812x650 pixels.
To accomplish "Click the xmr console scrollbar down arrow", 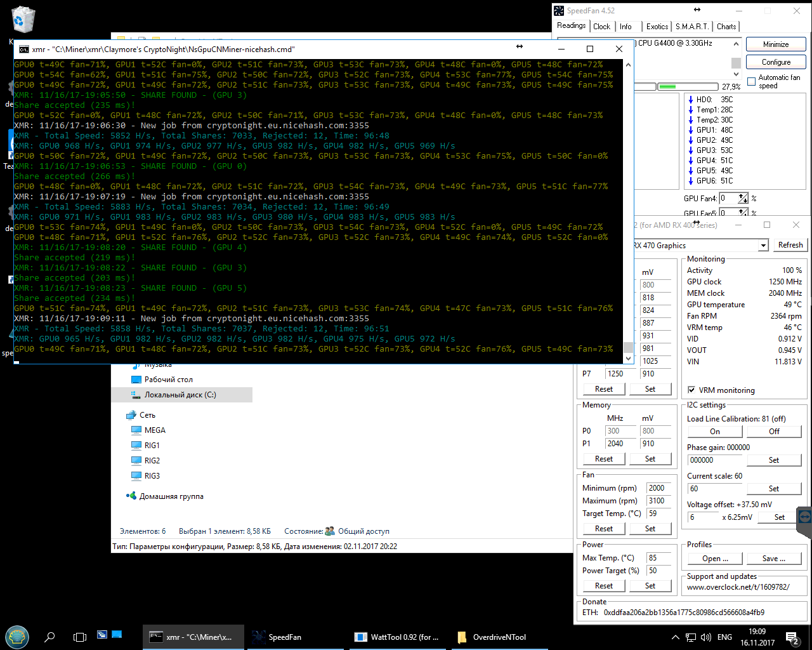I will pyautogui.click(x=629, y=359).
